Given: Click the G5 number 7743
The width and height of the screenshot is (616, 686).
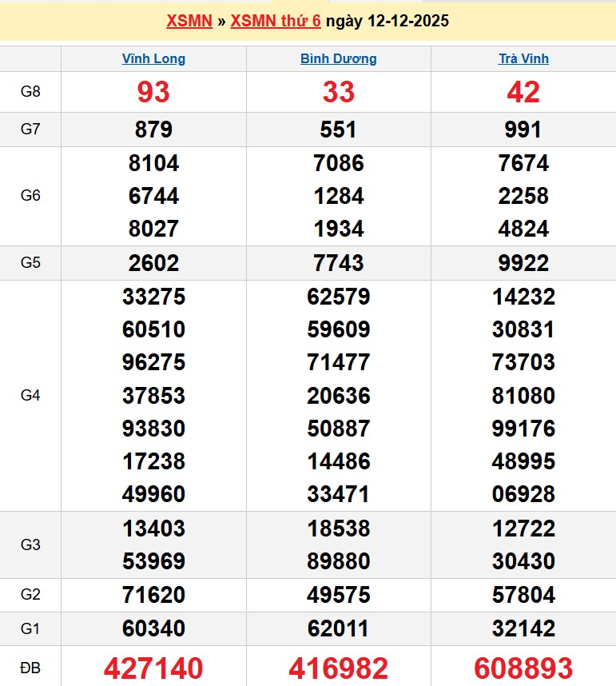Looking at the screenshot, I should point(339,263).
